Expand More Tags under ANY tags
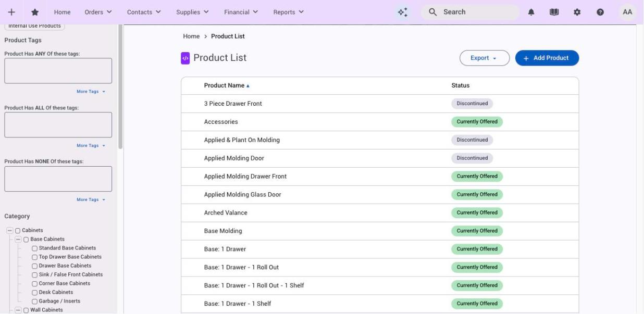Image resolution: width=644 pixels, height=314 pixels. (91, 92)
